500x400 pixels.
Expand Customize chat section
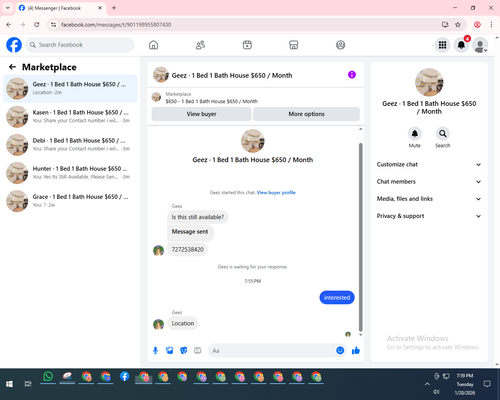429,164
